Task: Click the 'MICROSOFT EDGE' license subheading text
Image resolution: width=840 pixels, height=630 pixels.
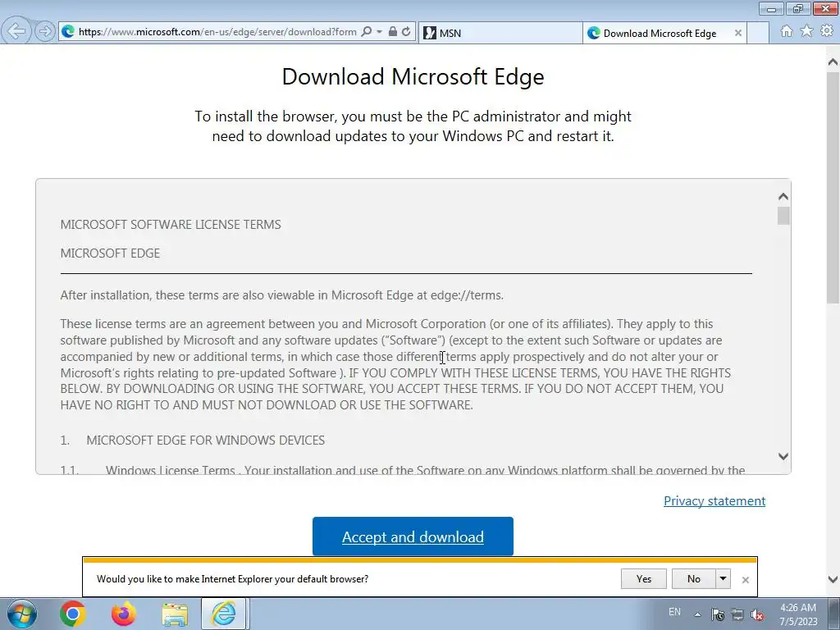Action: (x=110, y=253)
